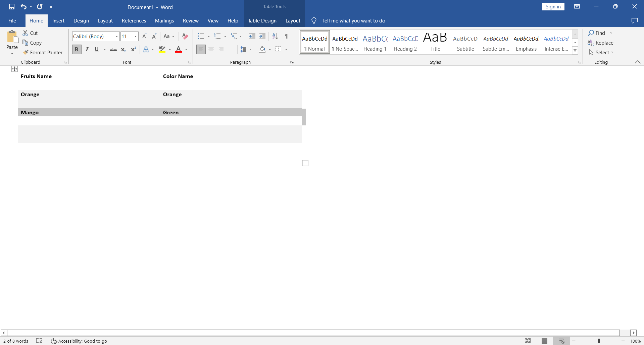Apply strikethrough formatting

113,50
